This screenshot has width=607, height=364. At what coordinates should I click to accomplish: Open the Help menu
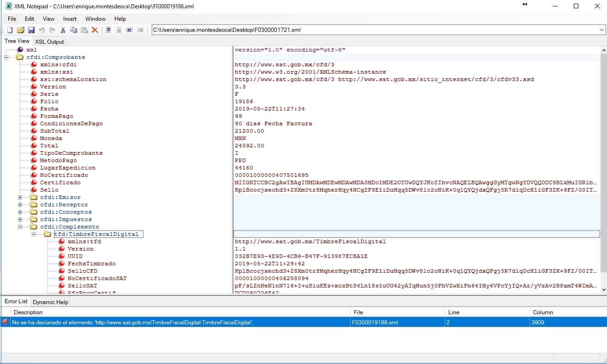[120, 19]
